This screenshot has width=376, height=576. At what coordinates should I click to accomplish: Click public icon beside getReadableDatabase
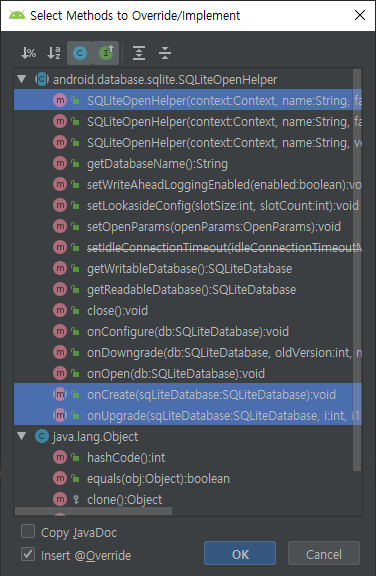coord(75,289)
